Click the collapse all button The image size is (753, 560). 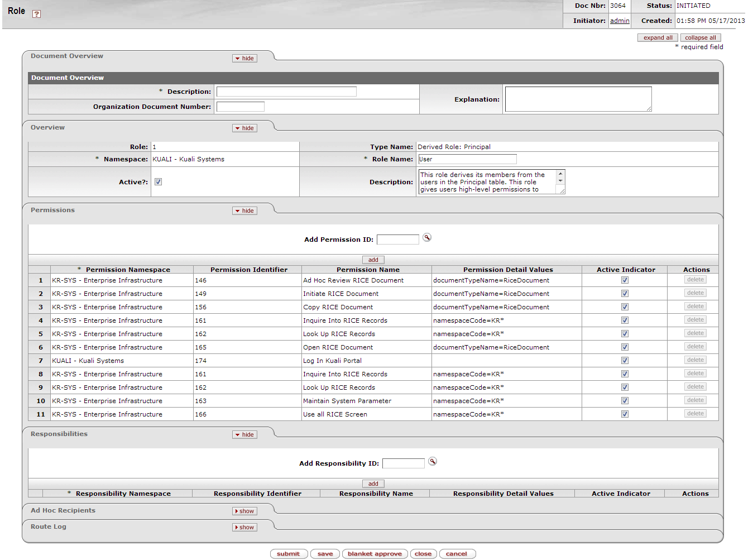click(701, 38)
